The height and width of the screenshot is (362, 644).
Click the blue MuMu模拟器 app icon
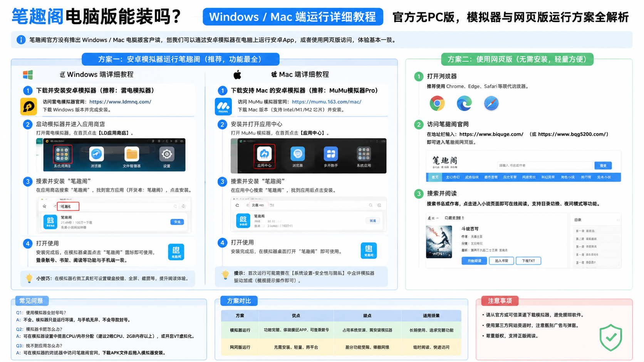point(223,107)
